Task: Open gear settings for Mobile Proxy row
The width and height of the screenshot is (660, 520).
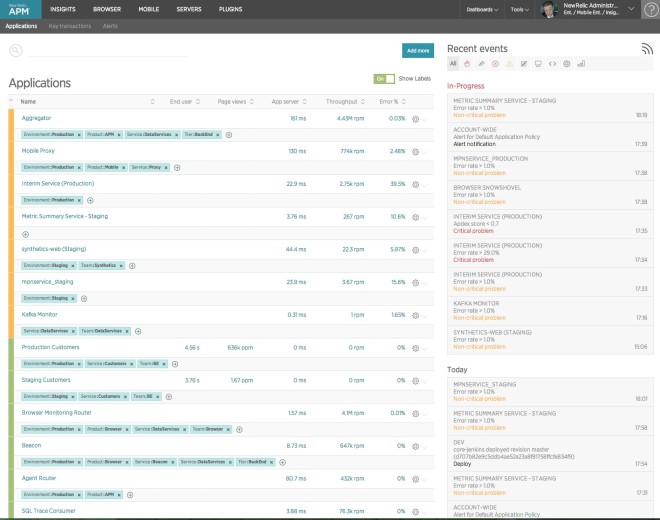Action: click(415, 152)
